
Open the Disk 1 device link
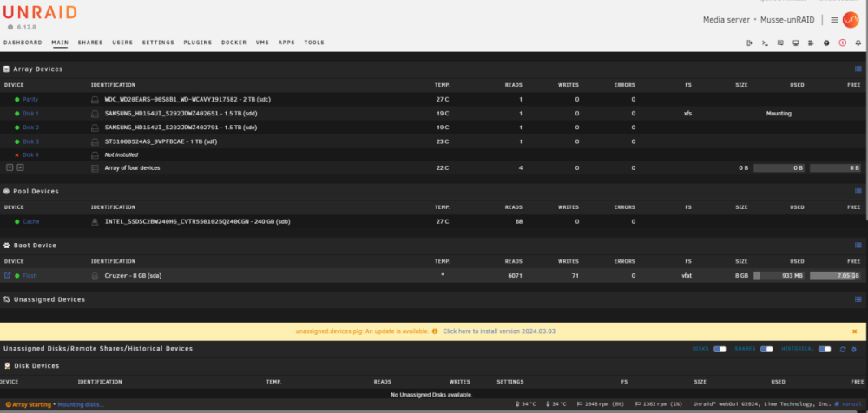(30, 114)
